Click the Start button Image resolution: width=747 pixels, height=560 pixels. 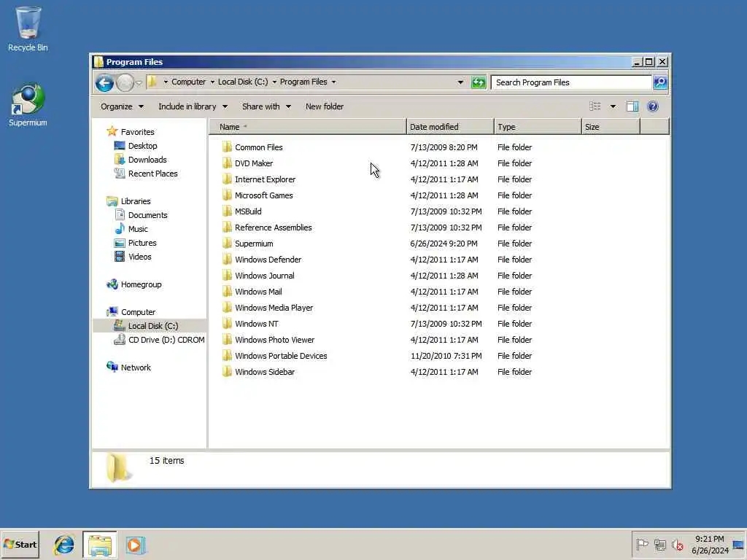pyautogui.click(x=20, y=545)
